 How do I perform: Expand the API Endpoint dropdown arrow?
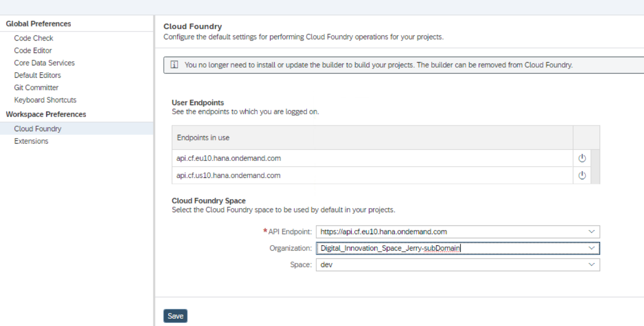(x=591, y=232)
